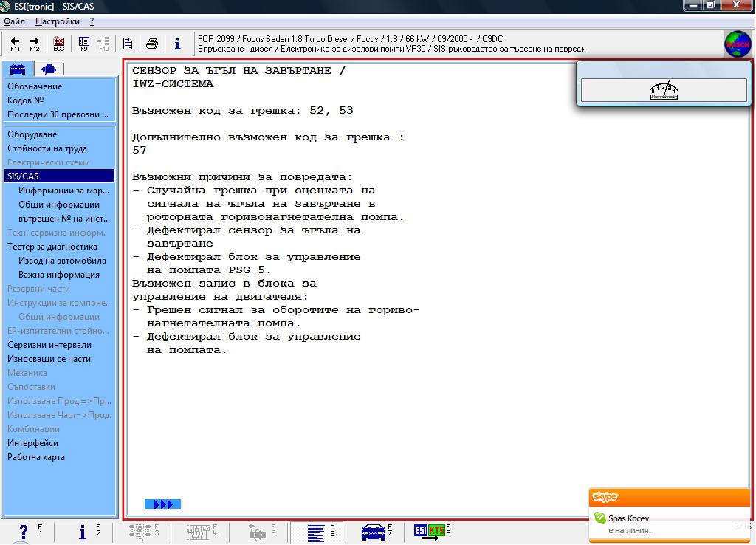
Task: Open the Настройки menu
Action: 58,21
